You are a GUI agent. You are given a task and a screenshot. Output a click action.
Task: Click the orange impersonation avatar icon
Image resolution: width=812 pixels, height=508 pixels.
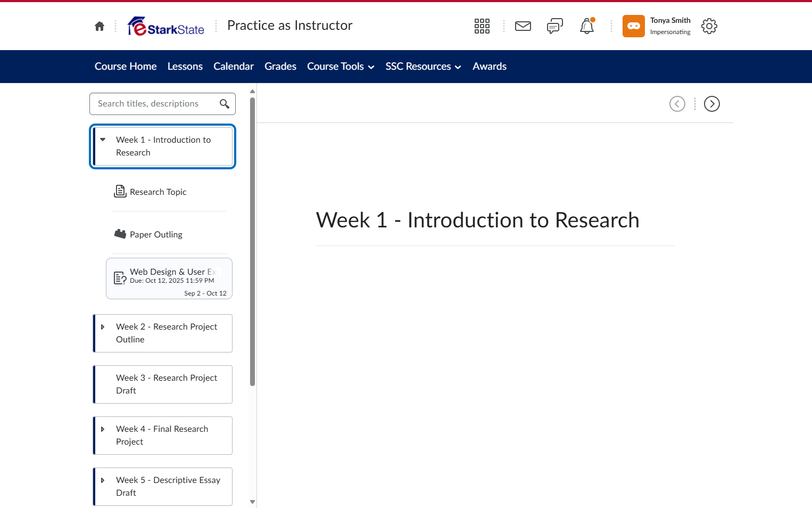click(634, 26)
